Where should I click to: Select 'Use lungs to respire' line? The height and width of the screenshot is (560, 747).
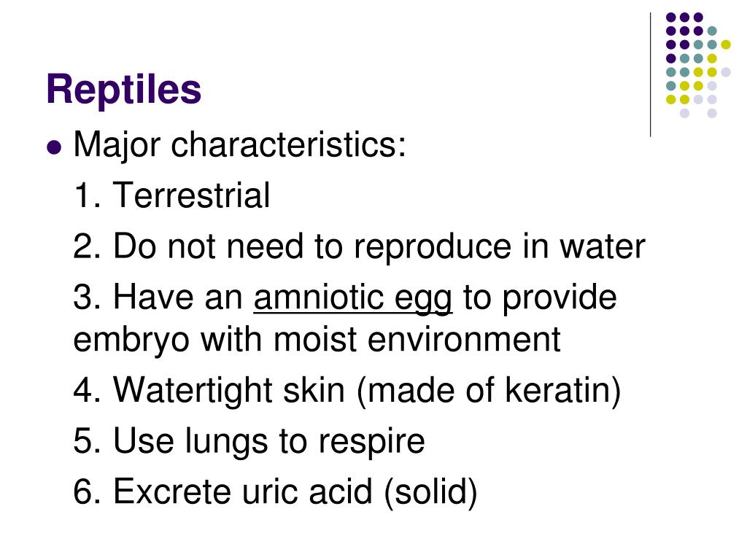tap(249, 443)
